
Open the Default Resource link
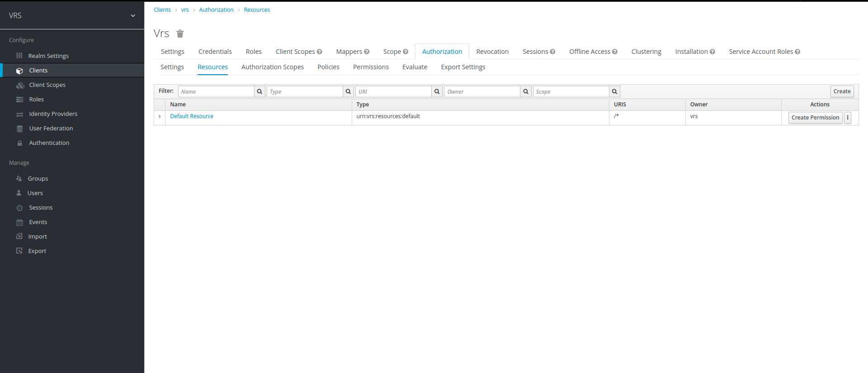click(192, 116)
